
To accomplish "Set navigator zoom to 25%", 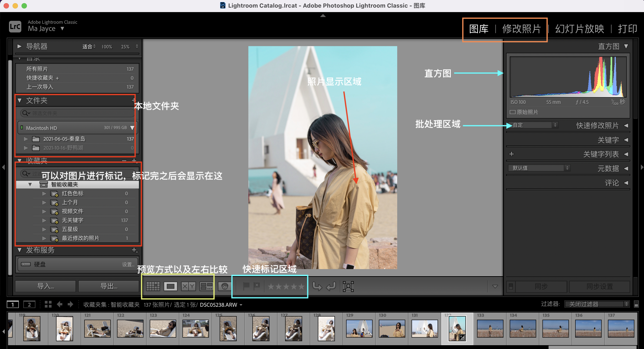I will (125, 47).
